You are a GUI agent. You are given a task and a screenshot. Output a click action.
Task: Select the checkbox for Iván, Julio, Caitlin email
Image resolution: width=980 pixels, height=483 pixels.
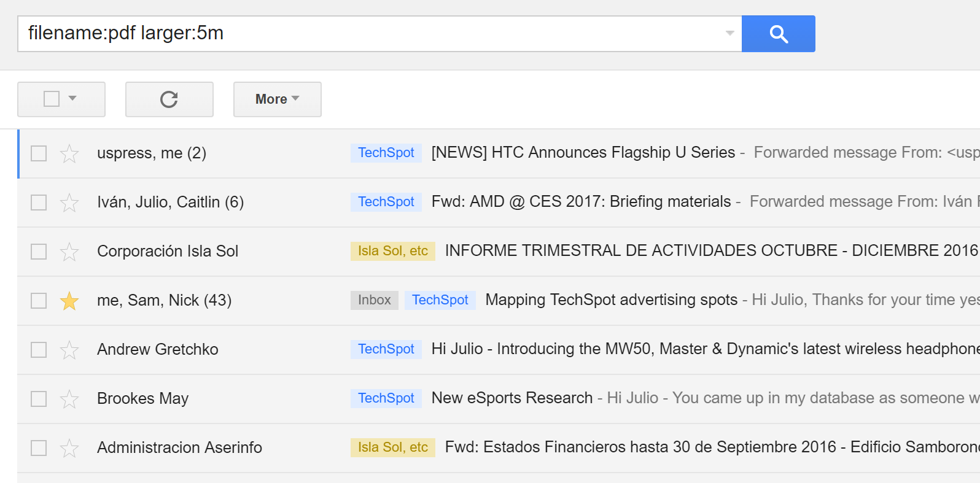[39, 203]
